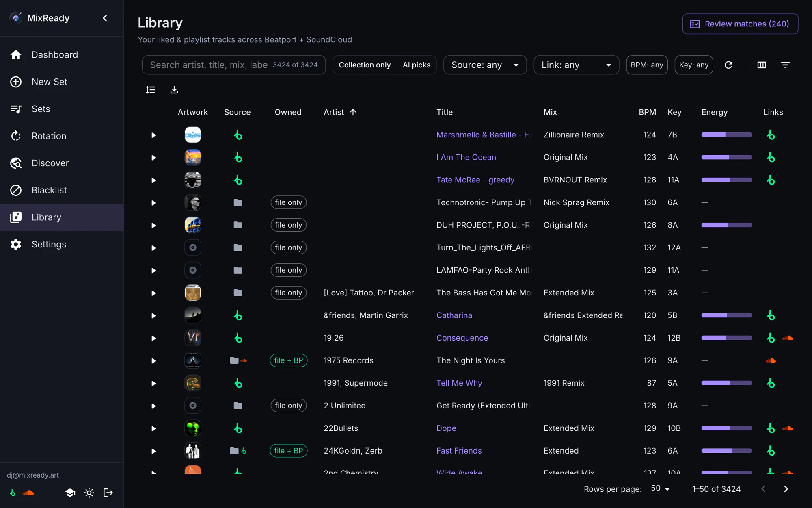Play the Catharina track
Screen dimensions: 812x508
[153, 316]
